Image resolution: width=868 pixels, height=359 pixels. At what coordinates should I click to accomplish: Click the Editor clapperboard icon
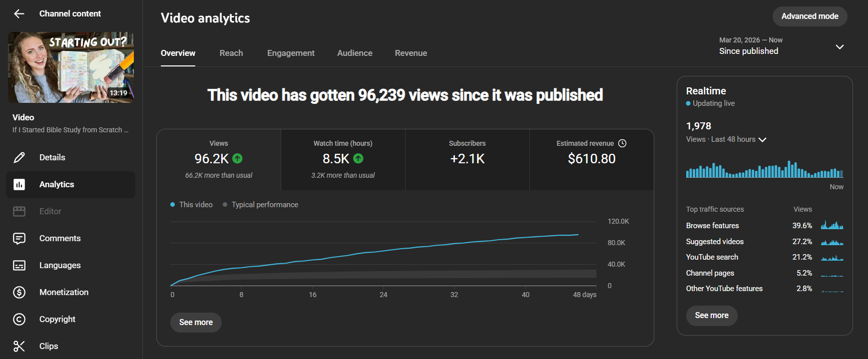tap(19, 212)
